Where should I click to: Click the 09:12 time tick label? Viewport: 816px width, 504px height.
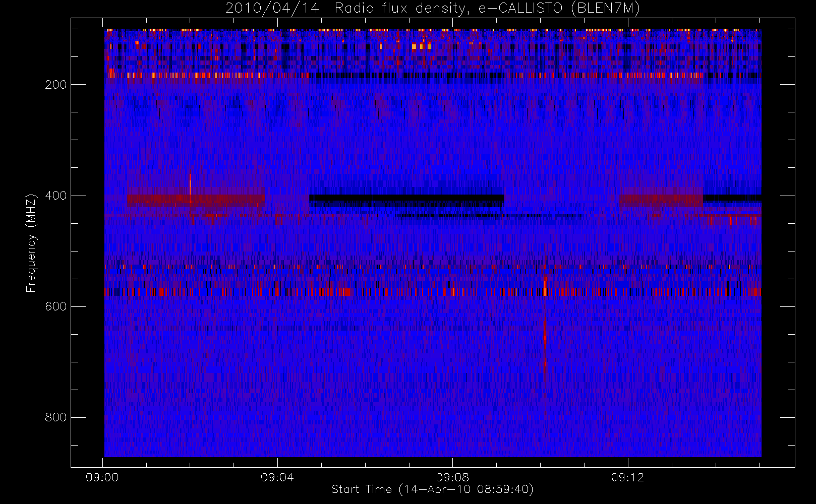pos(628,477)
